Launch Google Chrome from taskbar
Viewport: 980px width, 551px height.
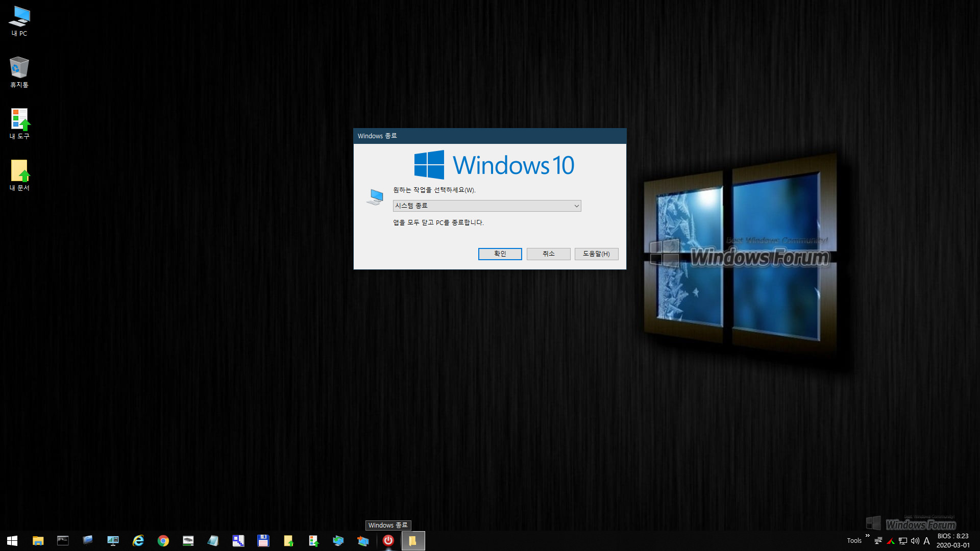163,541
